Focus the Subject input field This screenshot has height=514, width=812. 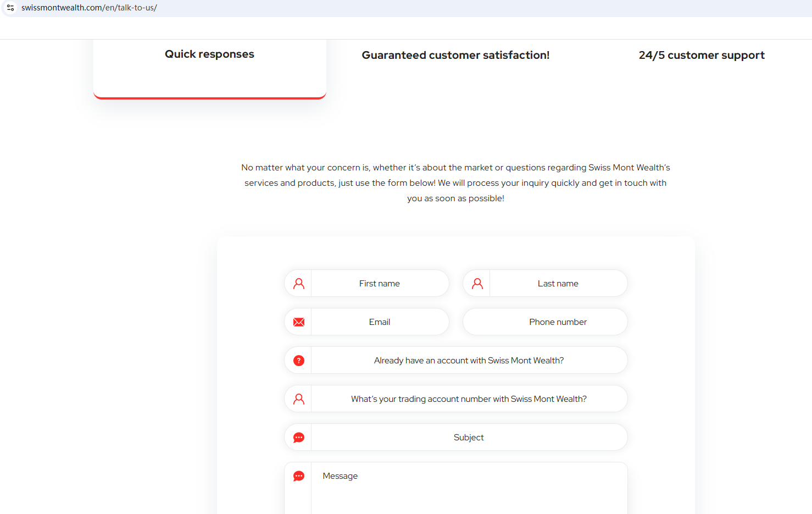pyautogui.click(x=469, y=438)
